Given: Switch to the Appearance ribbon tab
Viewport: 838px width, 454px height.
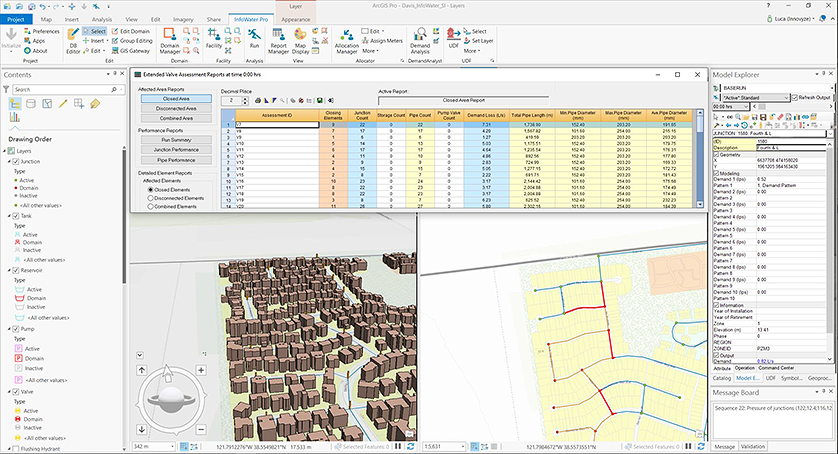Looking at the screenshot, I should (296, 19).
